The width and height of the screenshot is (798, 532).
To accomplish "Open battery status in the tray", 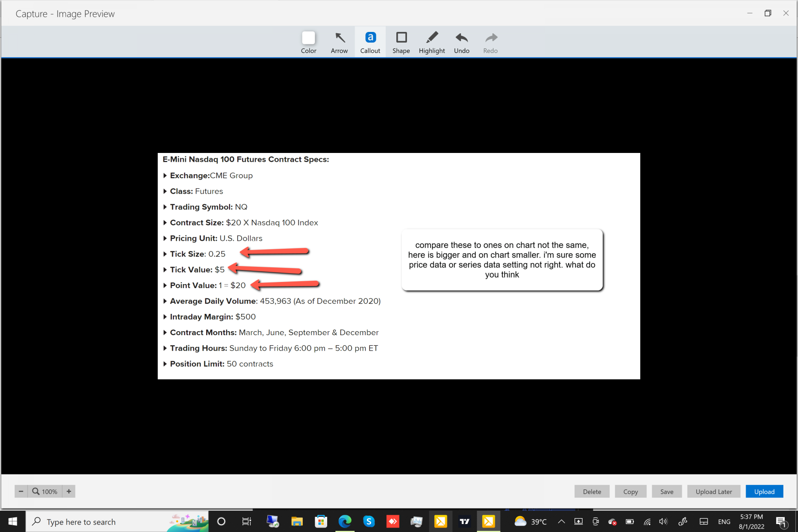I will 630,521.
